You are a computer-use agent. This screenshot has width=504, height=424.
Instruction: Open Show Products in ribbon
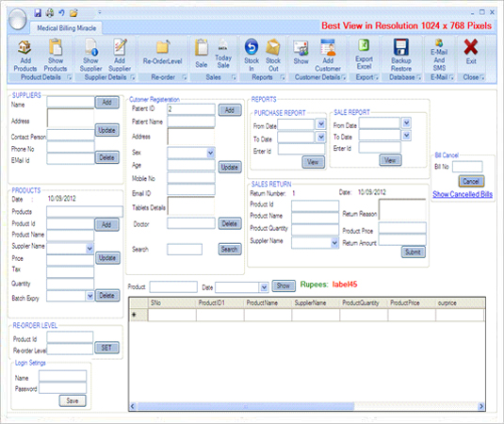(x=56, y=56)
